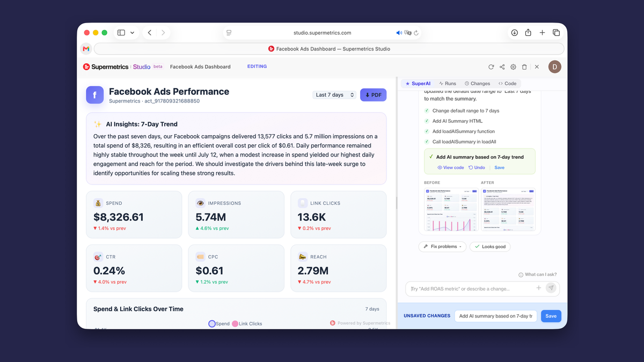644x362 pixels.
Task: Close editor with the X icon
Action: [537, 67]
